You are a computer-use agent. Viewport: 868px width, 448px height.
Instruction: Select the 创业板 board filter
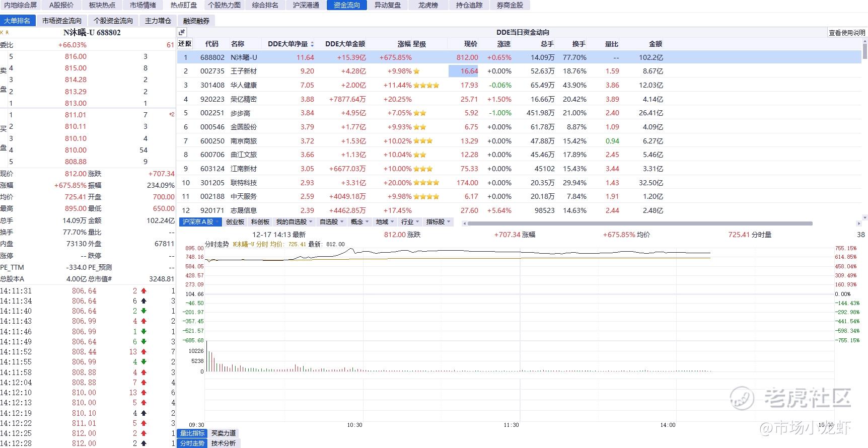pyautogui.click(x=235, y=222)
